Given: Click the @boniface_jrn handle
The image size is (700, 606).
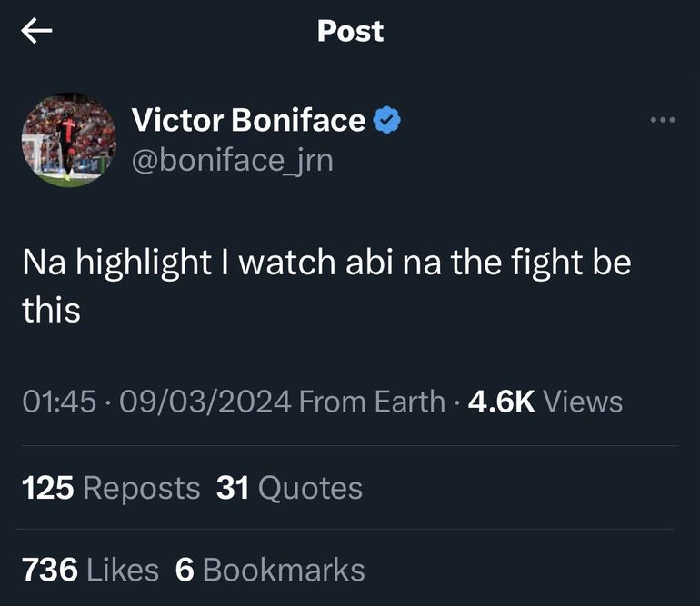Looking at the screenshot, I should pos(233,161).
